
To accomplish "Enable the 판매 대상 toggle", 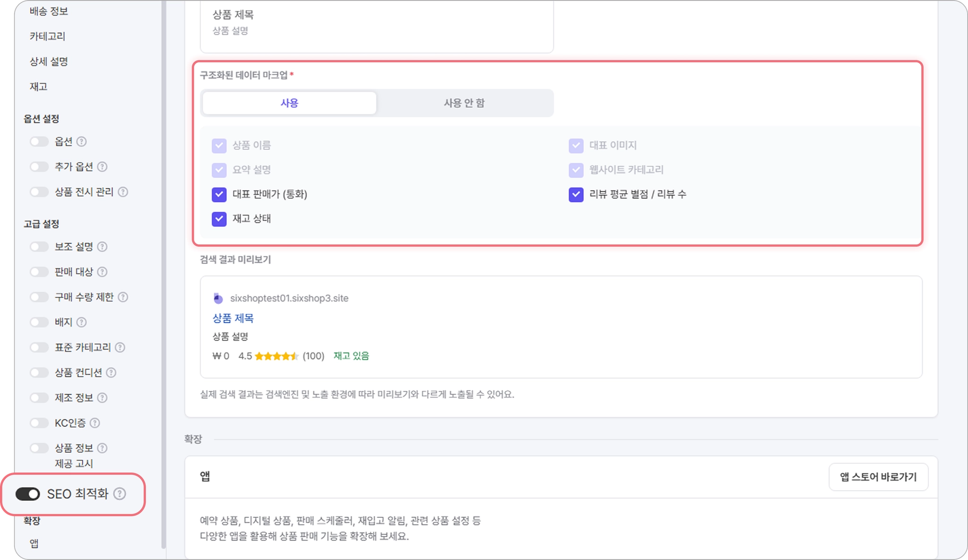I will coord(39,272).
